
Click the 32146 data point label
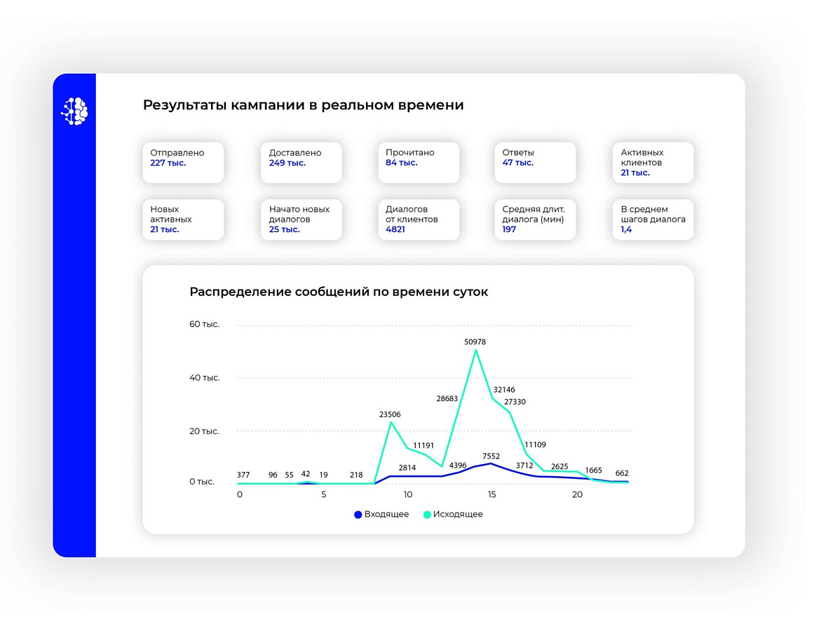[x=504, y=389]
